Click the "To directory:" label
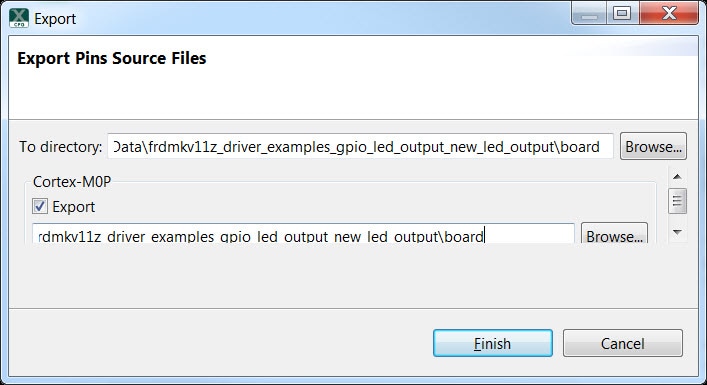Viewport: 707px width, 385px height. point(61,147)
